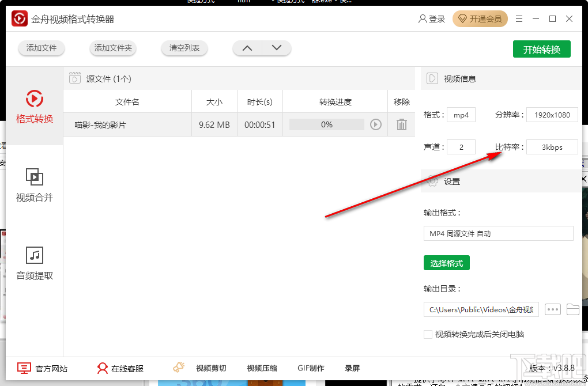This screenshot has height=386, width=588.
Task: Open the 录屏 screen recording entry
Action: pos(352,368)
